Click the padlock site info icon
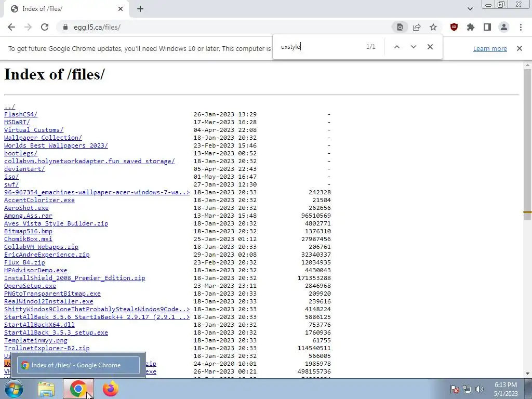This screenshot has width=532, height=399. [x=65, y=27]
